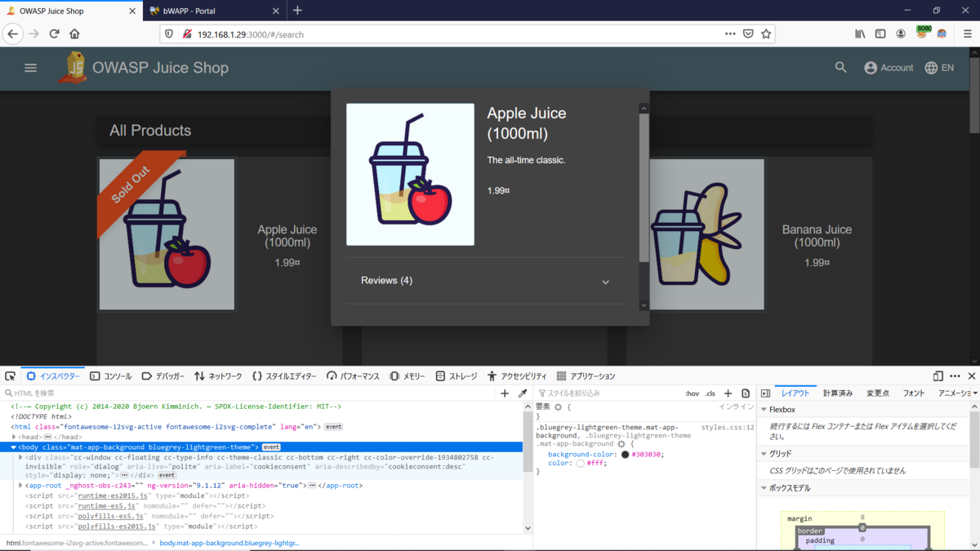Go to browser home page

pyautogui.click(x=74, y=33)
